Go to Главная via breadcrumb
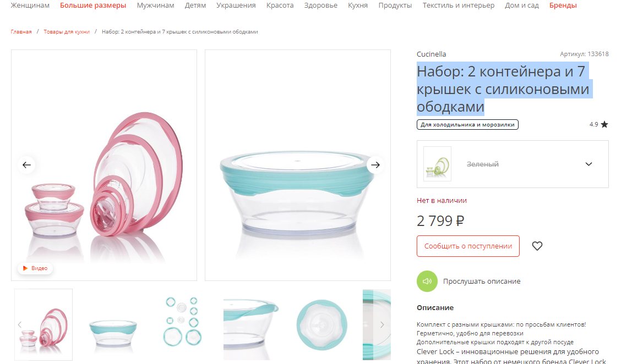This screenshot has width=643, height=364. [21, 31]
